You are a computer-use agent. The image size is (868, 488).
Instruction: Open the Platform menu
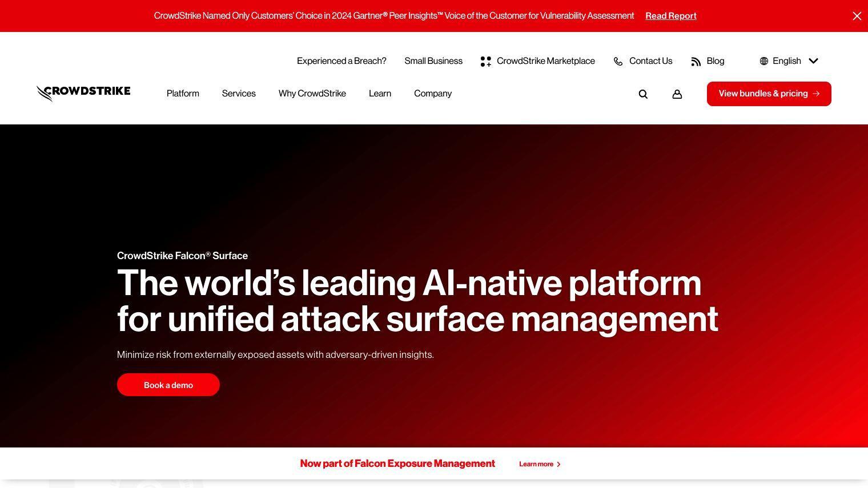coord(183,94)
